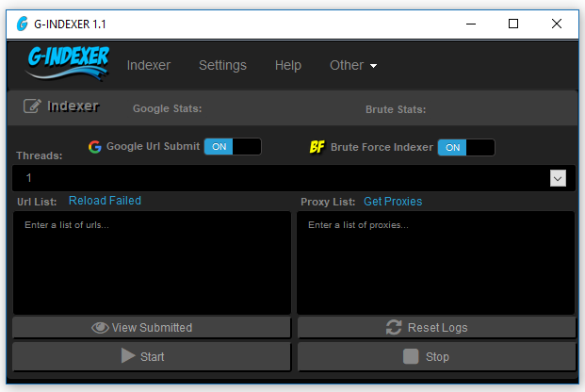585x392 pixels.
Task: Click the Threads label
Action: [40, 155]
